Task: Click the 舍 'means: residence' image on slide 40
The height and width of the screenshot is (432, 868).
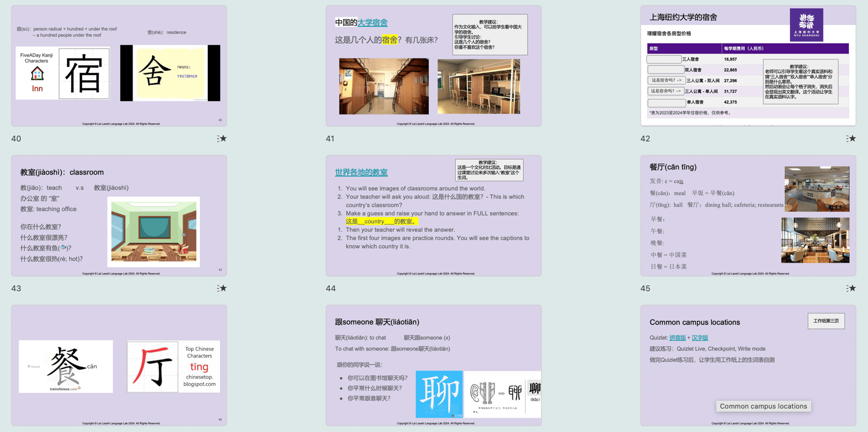Action: coord(170,73)
